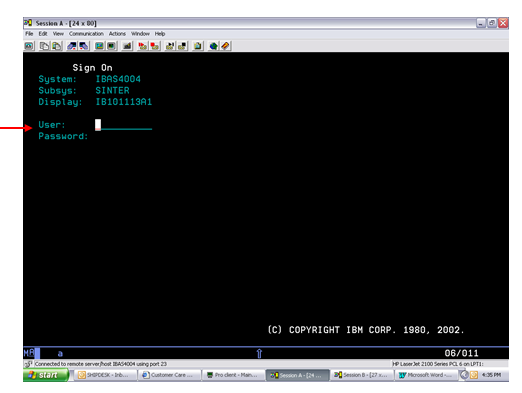Click the Windows Start button

pos(46,375)
